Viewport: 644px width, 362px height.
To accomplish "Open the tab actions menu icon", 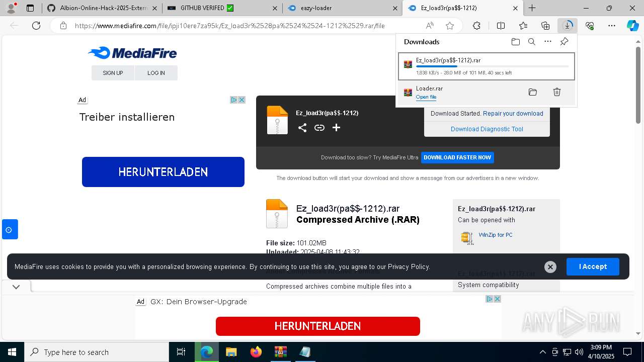I will [30, 8].
